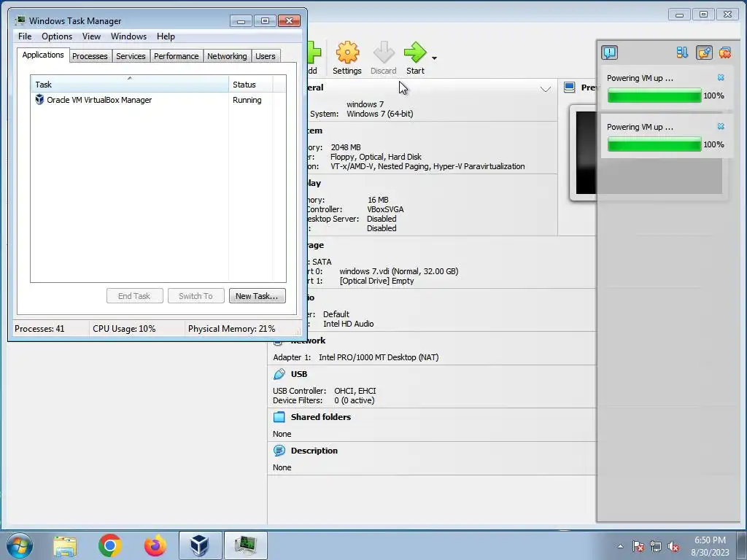Click the VirtualBox icon in task list
This screenshot has height=560, width=747.
(x=39, y=99)
